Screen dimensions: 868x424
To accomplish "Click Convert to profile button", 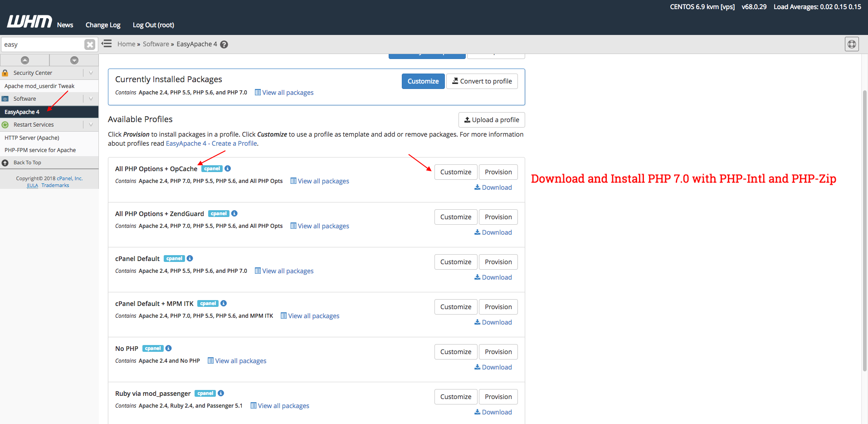I will [x=482, y=81].
